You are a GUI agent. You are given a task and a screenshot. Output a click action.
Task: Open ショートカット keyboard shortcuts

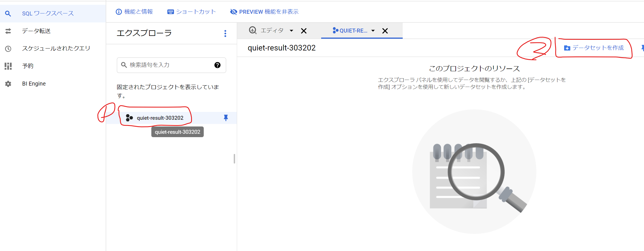(x=192, y=12)
